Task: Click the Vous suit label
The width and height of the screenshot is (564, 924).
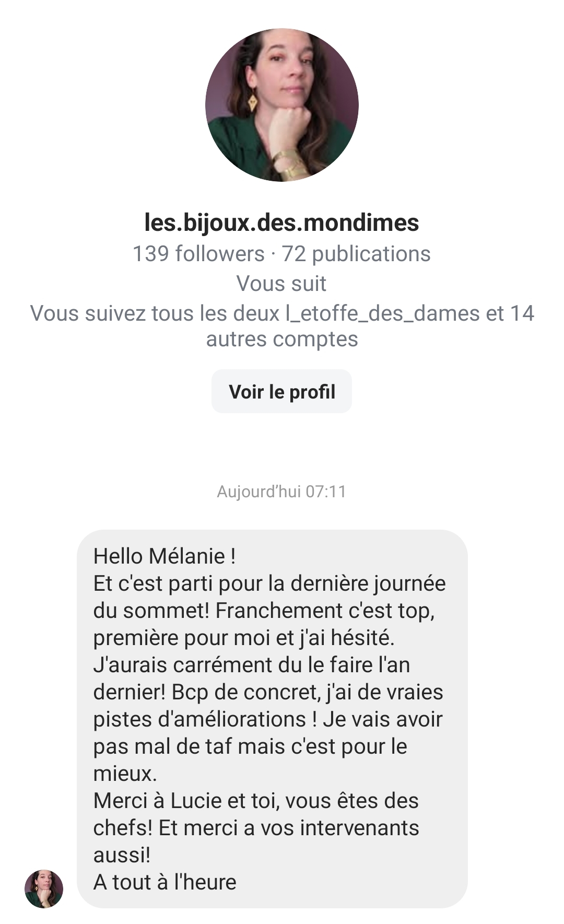Action: point(281,284)
